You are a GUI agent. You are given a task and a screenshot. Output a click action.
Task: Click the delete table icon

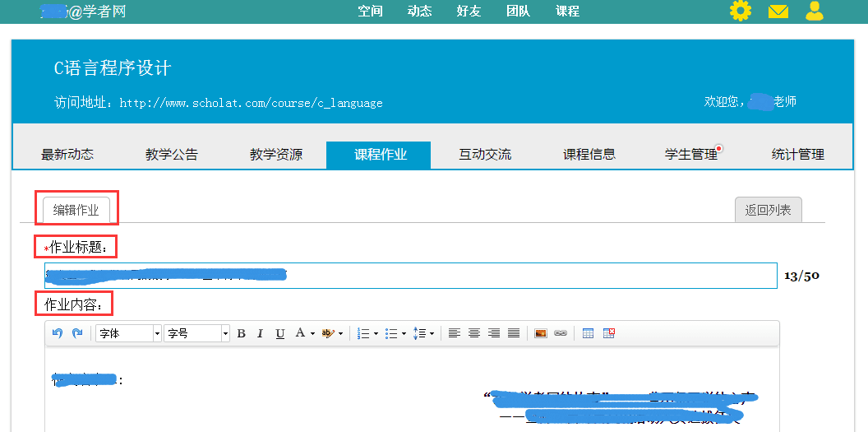(x=609, y=333)
